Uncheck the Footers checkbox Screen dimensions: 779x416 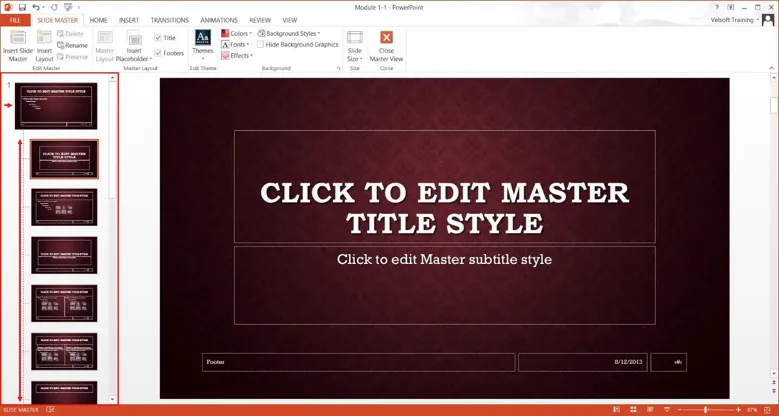[157, 53]
